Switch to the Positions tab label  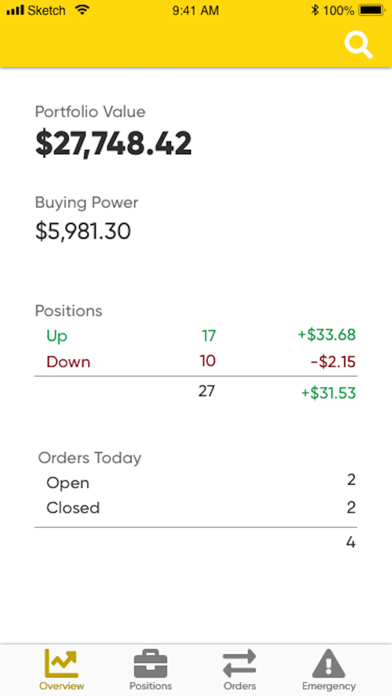click(x=150, y=686)
